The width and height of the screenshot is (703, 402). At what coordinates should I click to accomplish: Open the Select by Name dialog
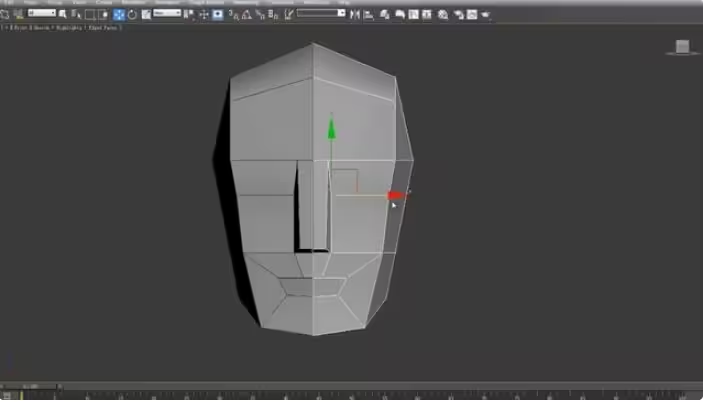point(76,14)
